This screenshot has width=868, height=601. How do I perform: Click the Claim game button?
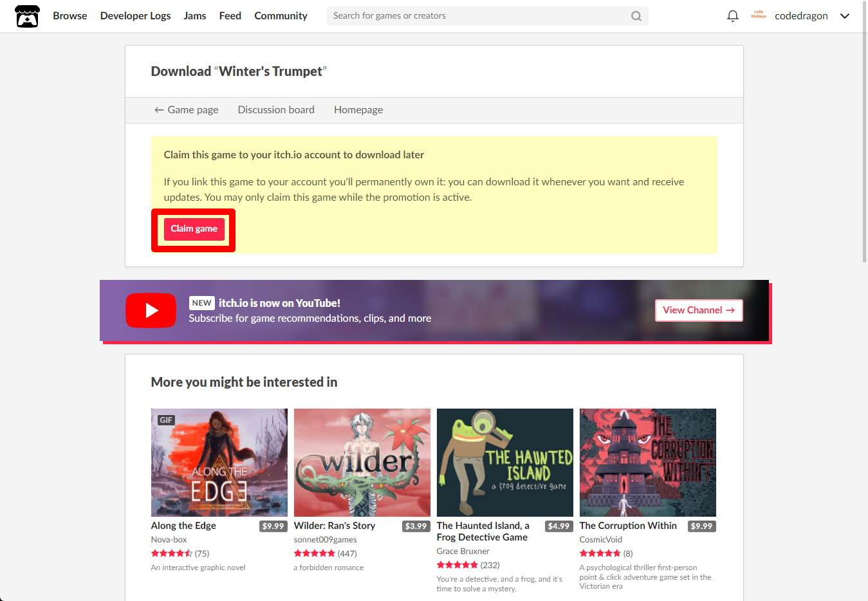click(194, 229)
